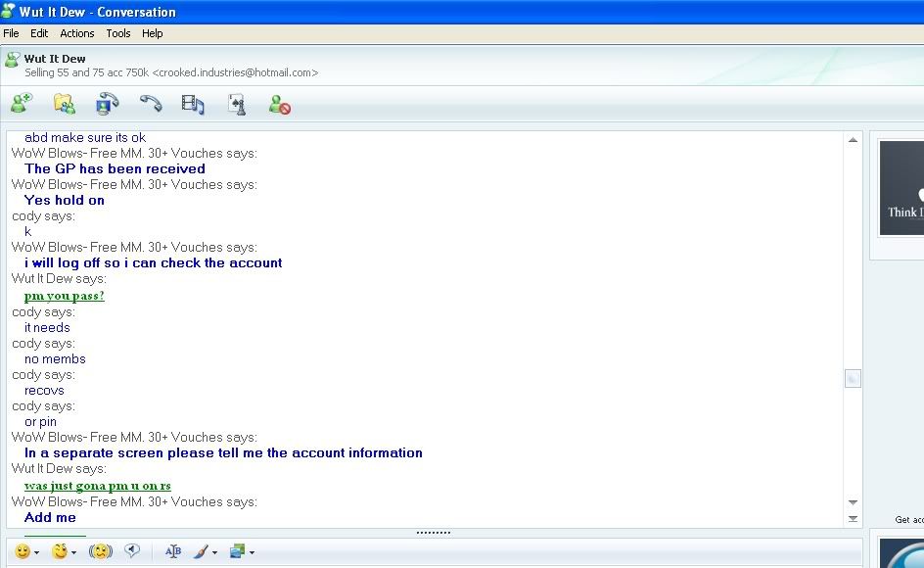Viewport: 924px width, 568px height.
Task: Click the scroll down arrow in chat
Action: point(853,502)
